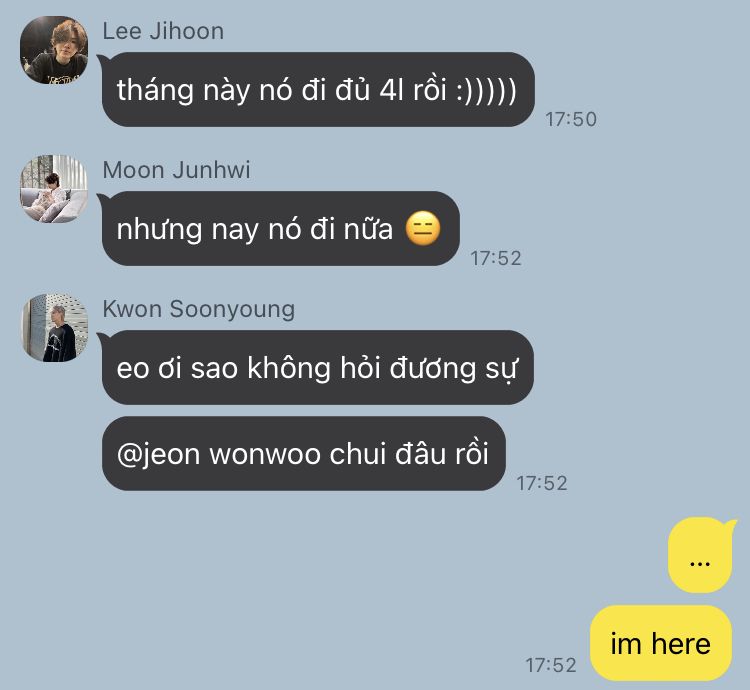Click the 17:52 timestamp beside Moon Junhwi's message
The width and height of the screenshot is (750, 690).
coord(496,258)
